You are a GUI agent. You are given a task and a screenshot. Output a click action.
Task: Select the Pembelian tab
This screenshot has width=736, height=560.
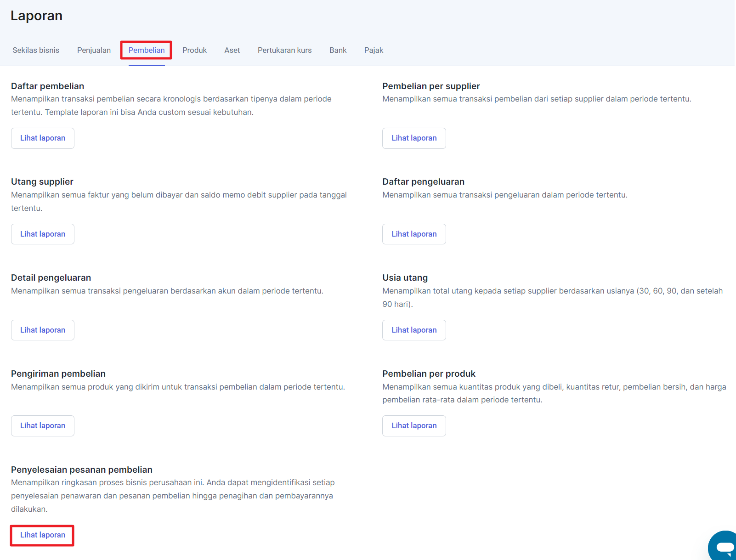[147, 50]
